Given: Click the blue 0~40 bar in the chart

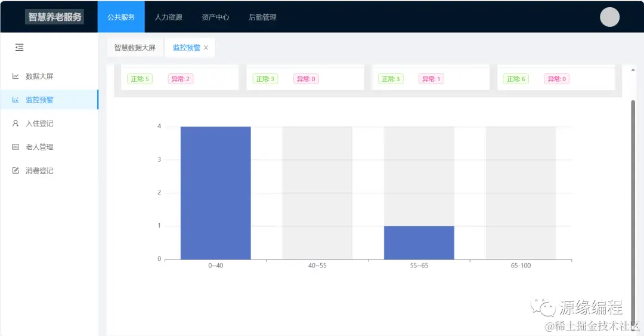Looking at the screenshot, I should point(216,193).
